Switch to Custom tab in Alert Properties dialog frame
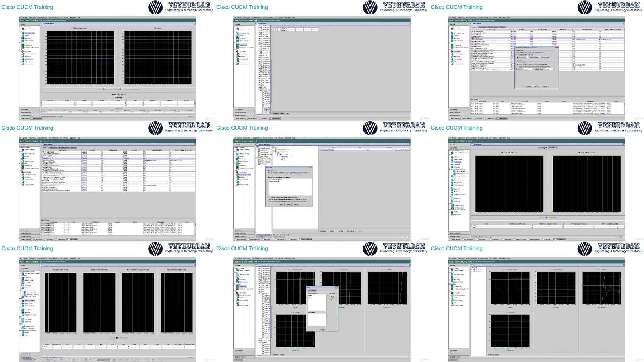 (x=503, y=27)
